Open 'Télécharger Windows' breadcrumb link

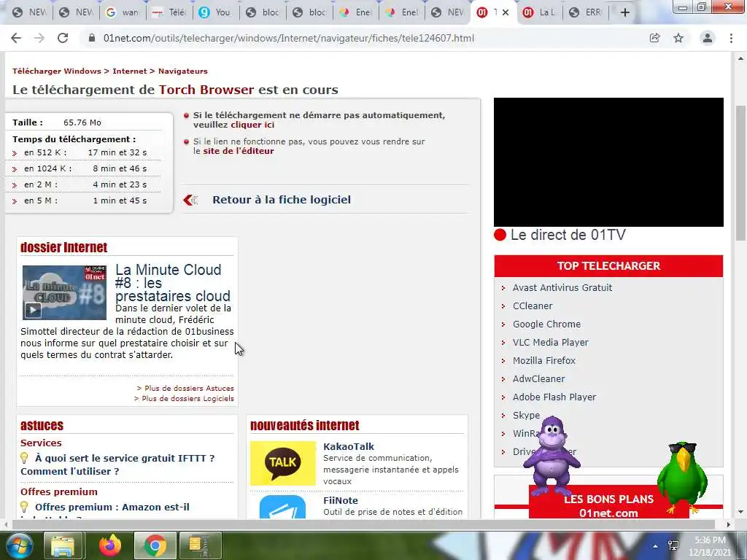[x=57, y=71]
